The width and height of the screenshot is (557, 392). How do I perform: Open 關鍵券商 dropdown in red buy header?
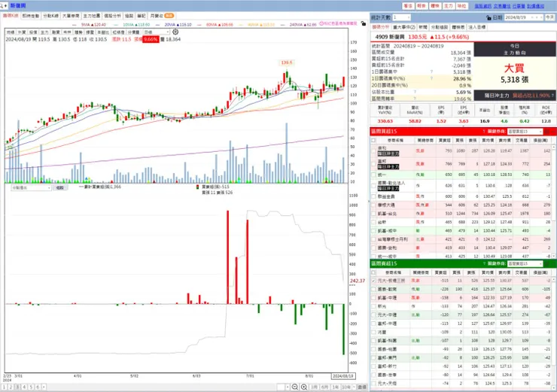tap(525, 132)
